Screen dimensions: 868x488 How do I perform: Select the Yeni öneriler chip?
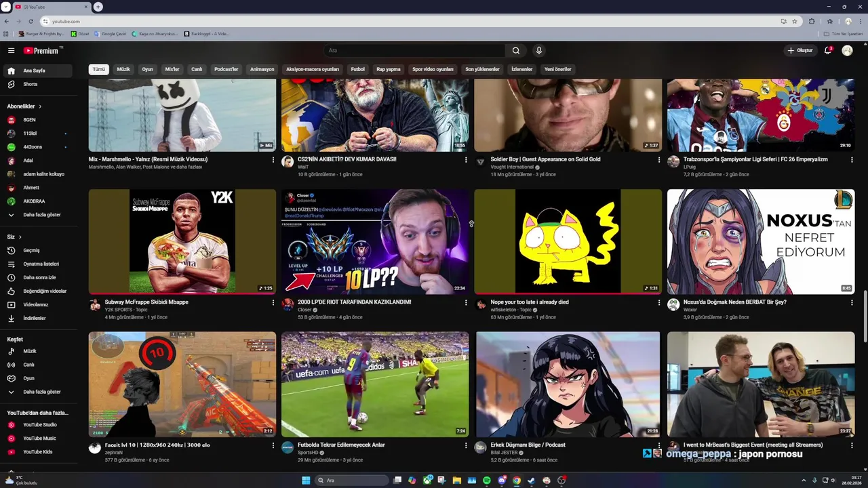(558, 69)
